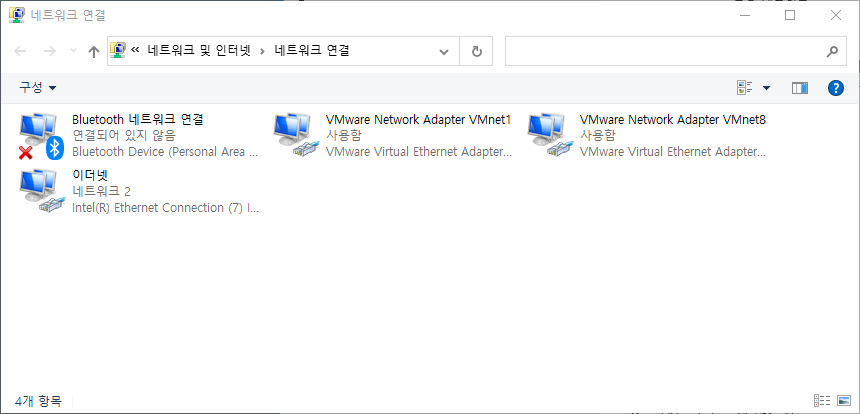Refresh the 네트워크 연결 folder
This screenshot has height=414, width=860.
(477, 52)
